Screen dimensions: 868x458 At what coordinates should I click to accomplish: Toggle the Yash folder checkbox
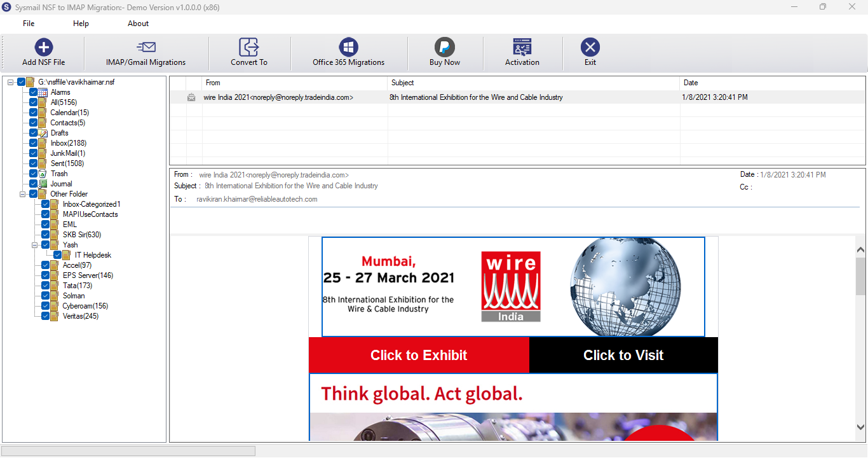coord(46,245)
